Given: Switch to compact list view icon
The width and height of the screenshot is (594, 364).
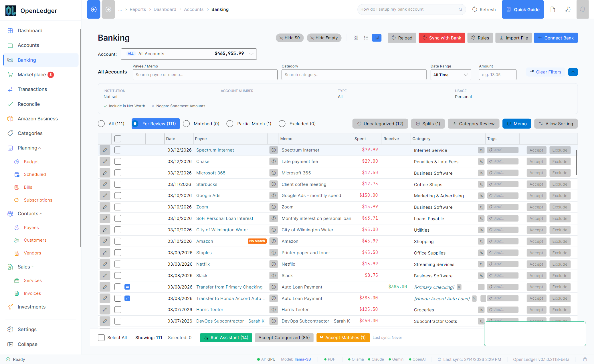Looking at the screenshot, I should click(366, 37).
